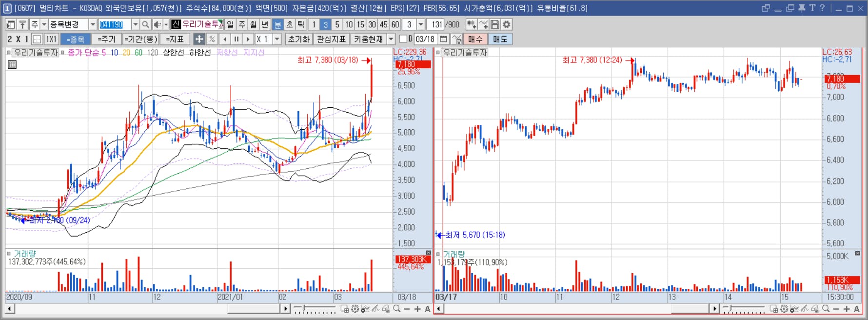Activate the crosshair cursor tool
Viewport: 868px width, 320px height.
pyautogui.click(x=199, y=39)
